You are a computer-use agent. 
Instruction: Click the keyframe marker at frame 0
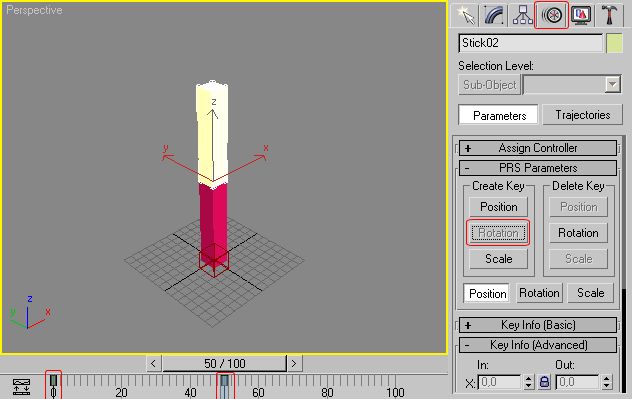click(53, 386)
